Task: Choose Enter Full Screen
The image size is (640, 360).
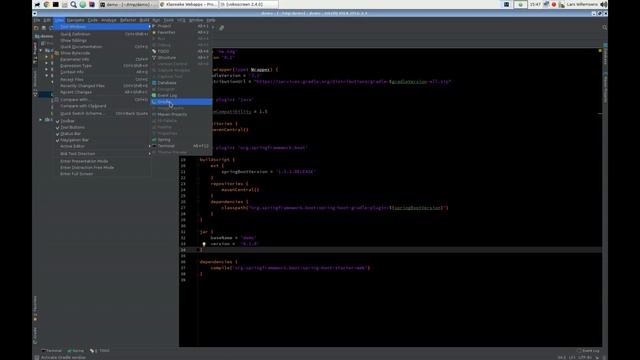Action: coord(102,174)
